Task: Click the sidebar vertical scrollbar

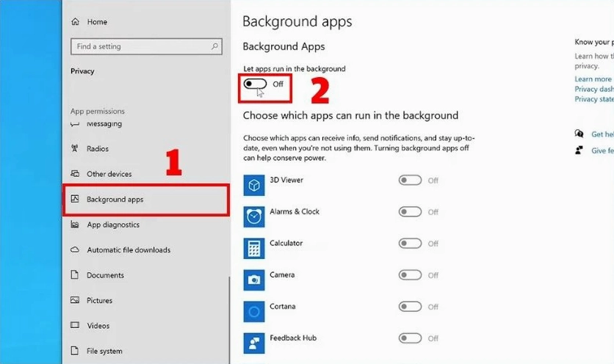Action: [229, 320]
